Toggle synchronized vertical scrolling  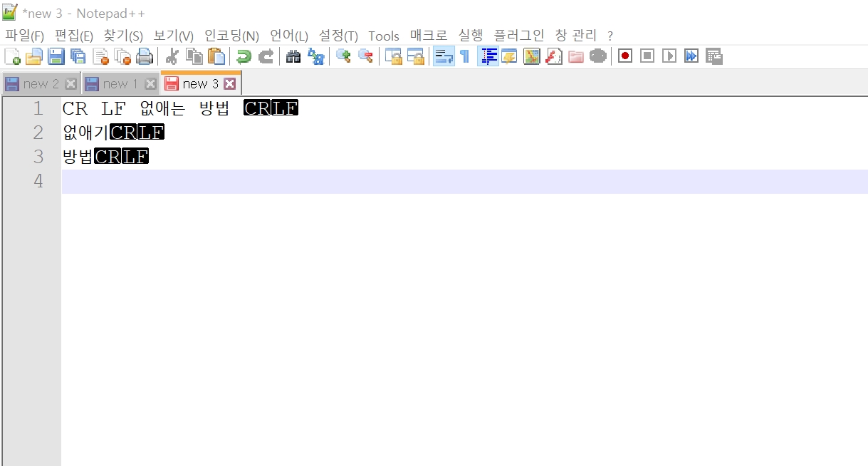(393, 56)
